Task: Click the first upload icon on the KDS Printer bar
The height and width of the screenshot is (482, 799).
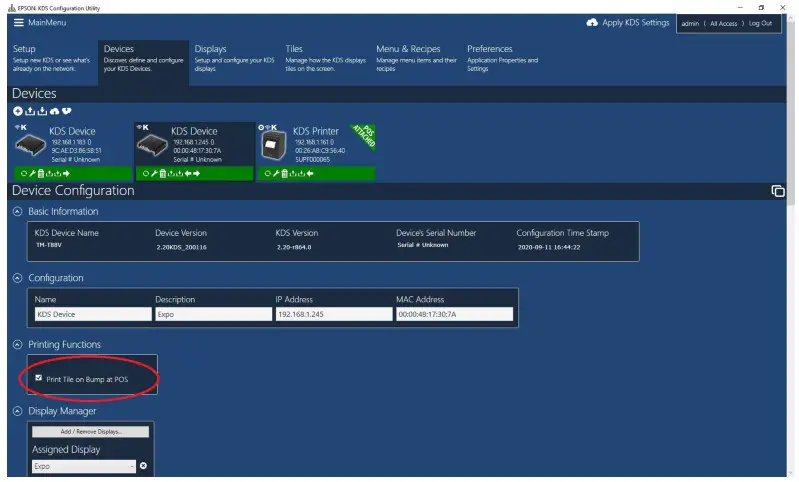Action: point(293,173)
